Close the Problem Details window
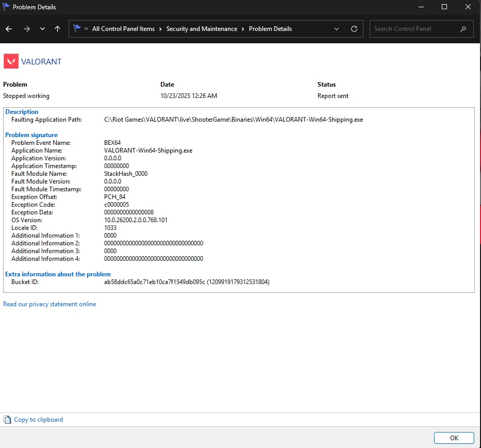The image size is (481, 448). click(x=468, y=7)
